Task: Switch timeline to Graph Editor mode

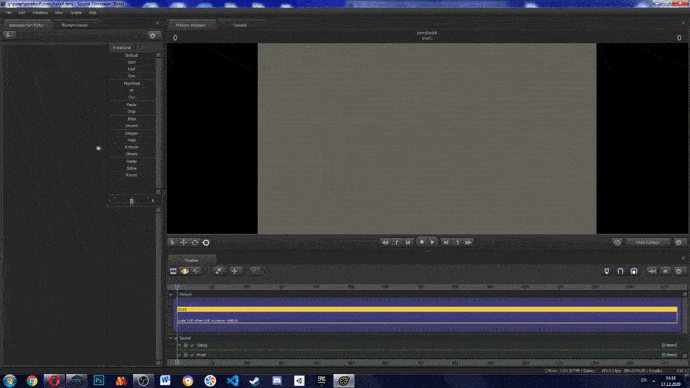Action: 196,271
